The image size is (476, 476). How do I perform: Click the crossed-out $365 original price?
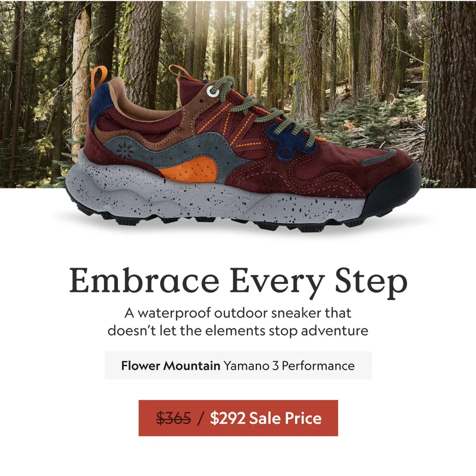pos(173,418)
